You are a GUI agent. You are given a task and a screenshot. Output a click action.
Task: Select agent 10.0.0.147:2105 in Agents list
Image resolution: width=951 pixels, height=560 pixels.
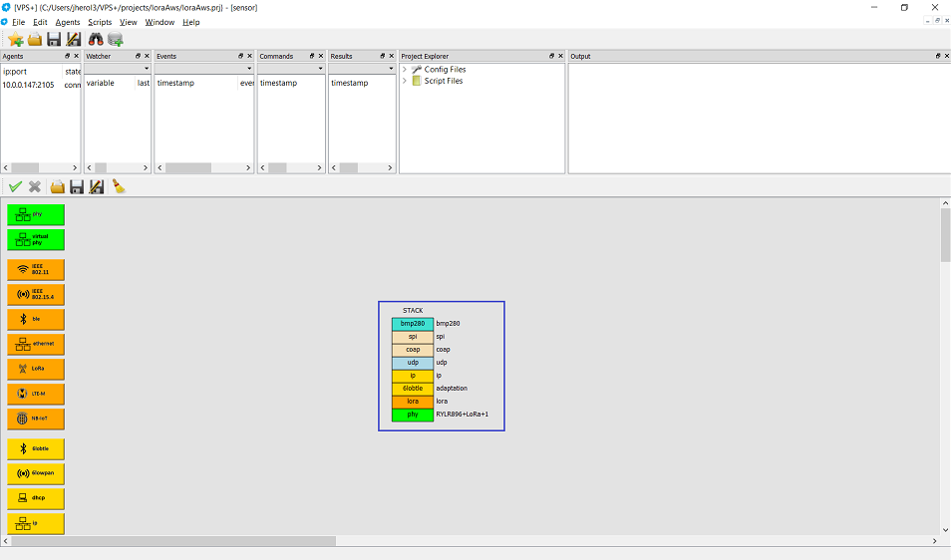pyautogui.click(x=29, y=85)
